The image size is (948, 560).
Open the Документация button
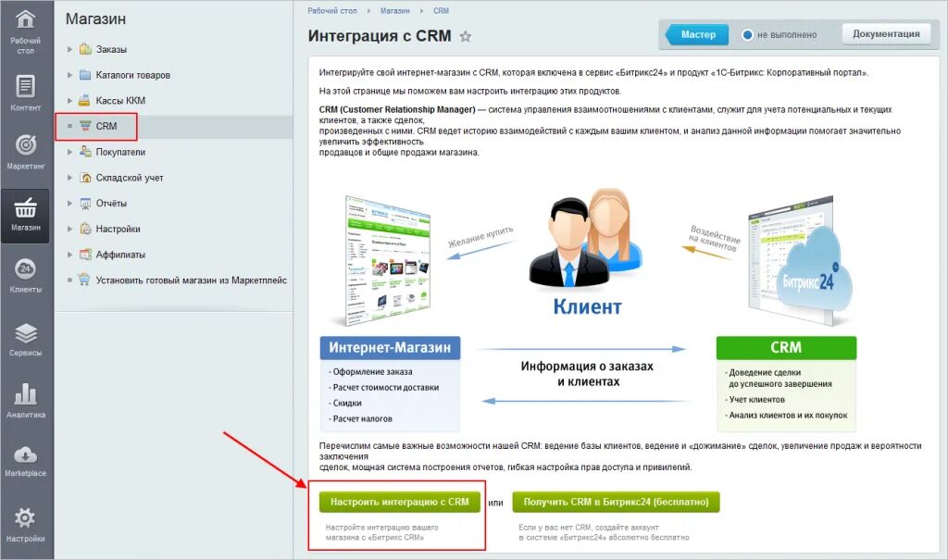pos(886,34)
